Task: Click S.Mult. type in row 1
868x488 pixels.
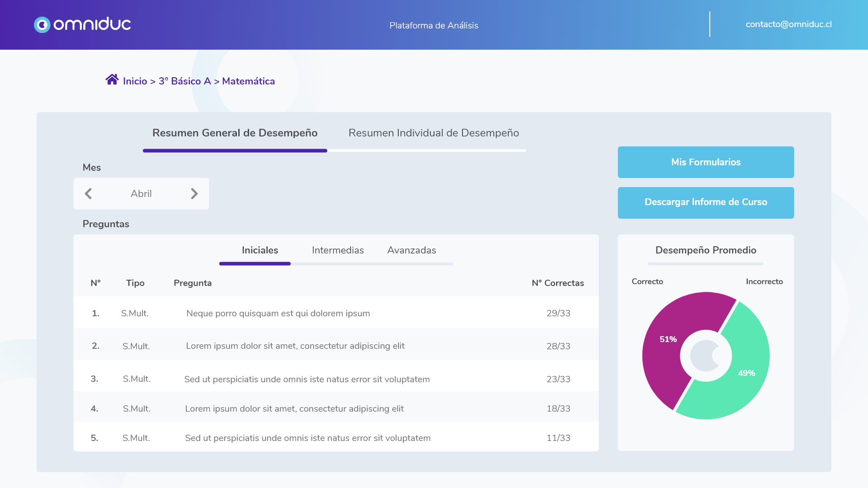Action: coord(135,314)
